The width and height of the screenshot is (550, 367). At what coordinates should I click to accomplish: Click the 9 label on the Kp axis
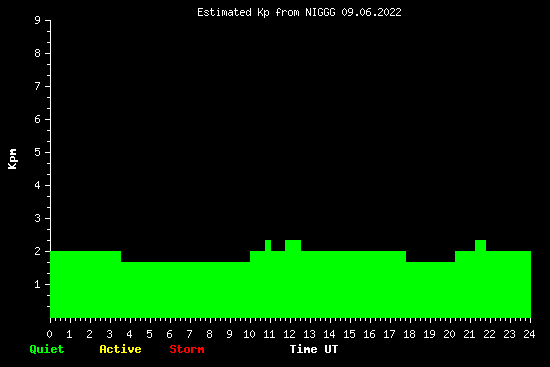click(x=38, y=20)
